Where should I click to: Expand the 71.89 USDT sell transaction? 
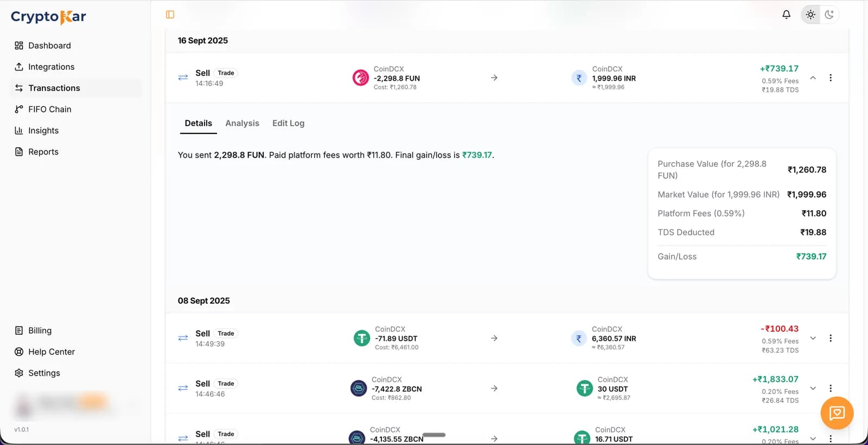pyautogui.click(x=813, y=338)
